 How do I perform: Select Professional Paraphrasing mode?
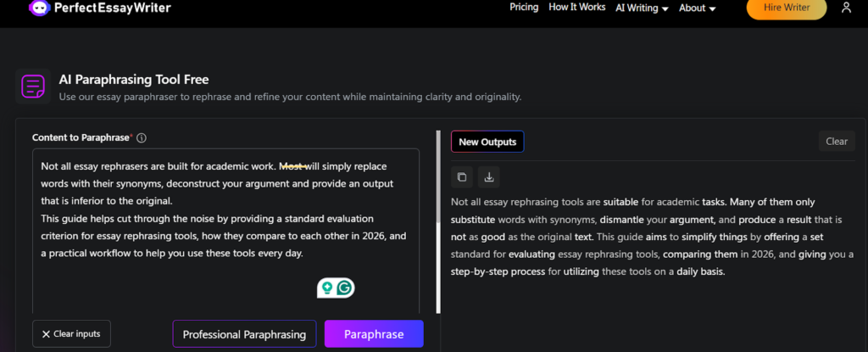pos(244,334)
